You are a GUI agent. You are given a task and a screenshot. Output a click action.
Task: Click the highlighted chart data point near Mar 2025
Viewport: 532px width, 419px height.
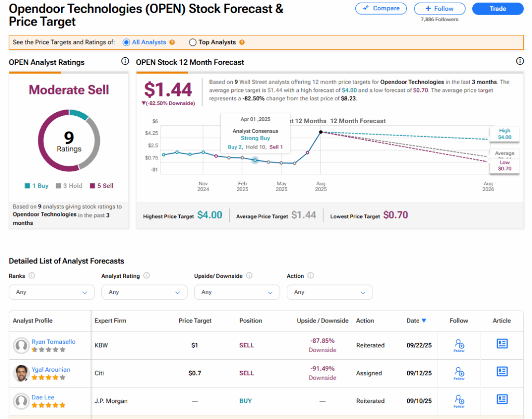tap(255, 160)
